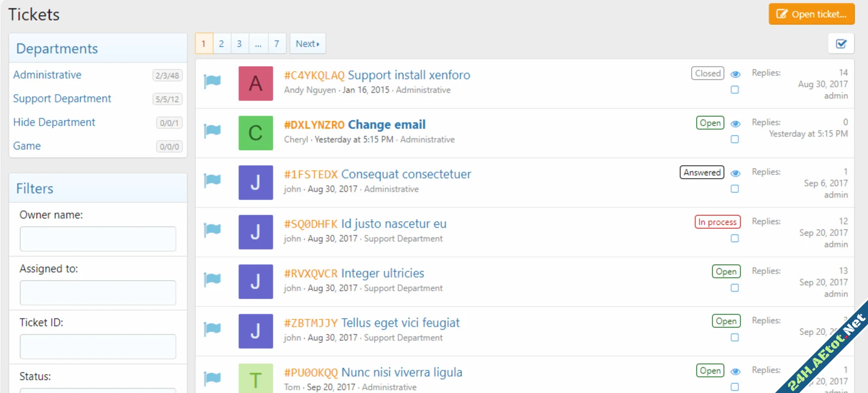Open the Administrative department list
The width and height of the screenshot is (868, 393).
47,75
